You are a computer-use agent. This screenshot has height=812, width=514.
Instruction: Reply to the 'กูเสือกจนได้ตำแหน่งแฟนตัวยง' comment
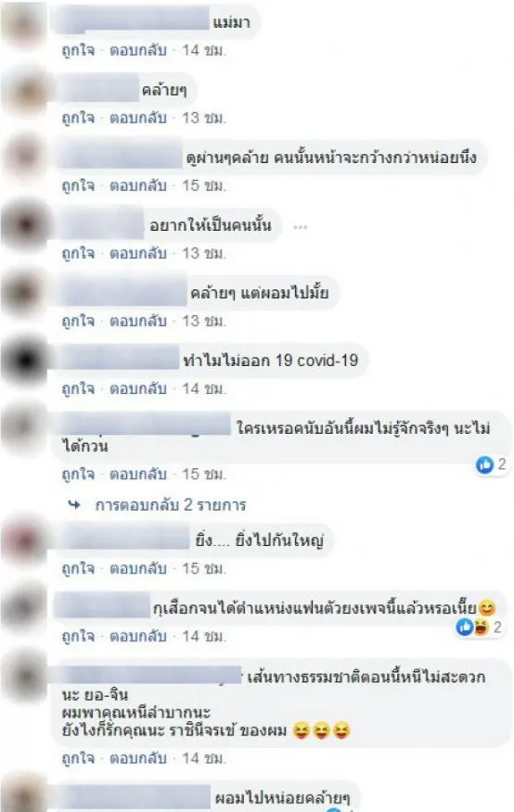138,636
